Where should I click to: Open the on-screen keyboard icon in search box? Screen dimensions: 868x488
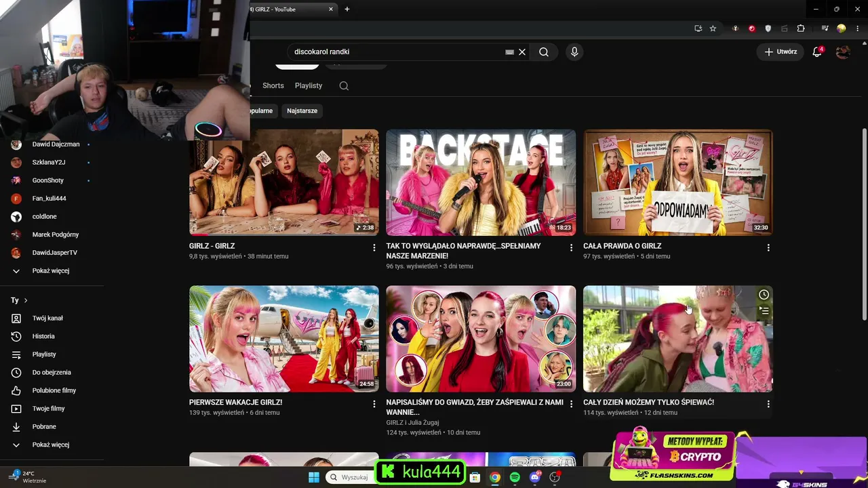pyautogui.click(x=509, y=52)
